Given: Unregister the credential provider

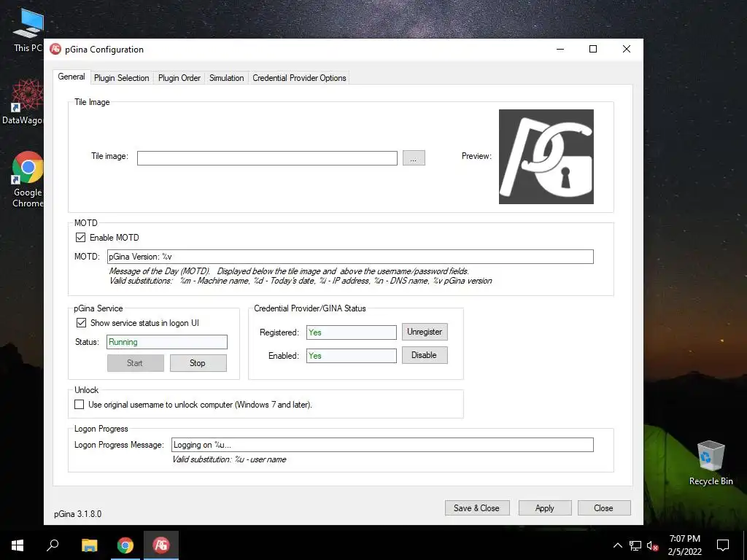Looking at the screenshot, I should (x=425, y=332).
